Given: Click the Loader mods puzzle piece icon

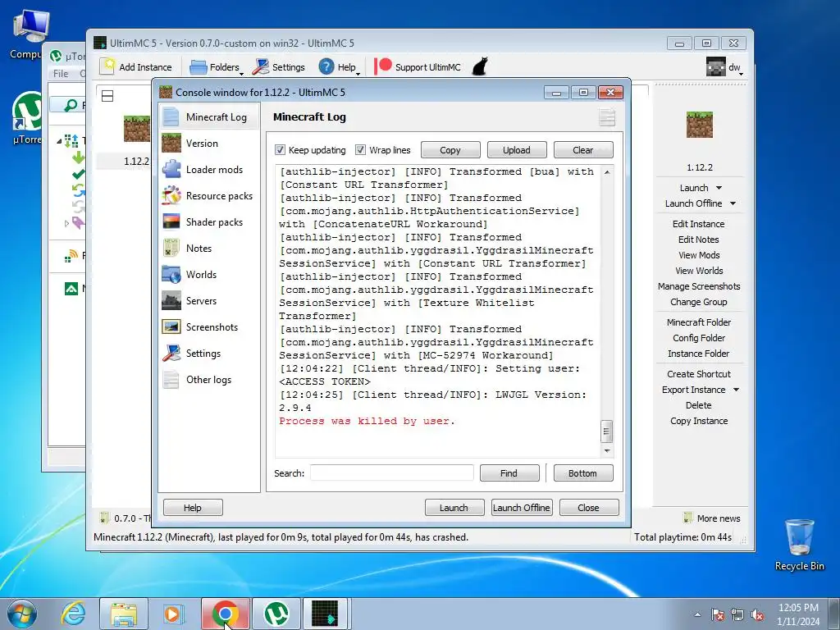Looking at the screenshot, I should 171,169.
